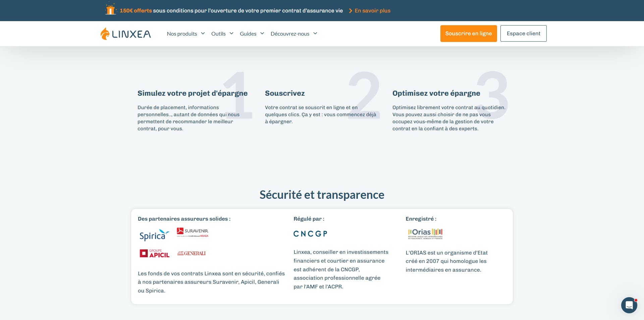Click the Votre contrat se souscrit en ligne paragraph

coord(321,115)
